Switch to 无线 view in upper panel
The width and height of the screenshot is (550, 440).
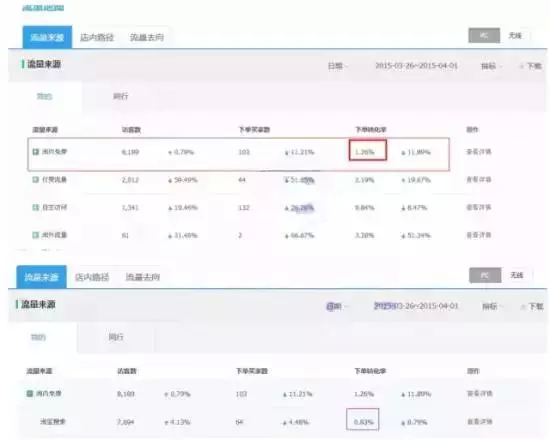click(515, 35)
